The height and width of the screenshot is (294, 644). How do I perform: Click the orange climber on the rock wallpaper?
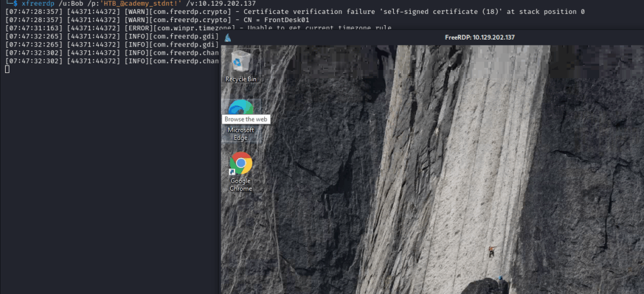491,251
